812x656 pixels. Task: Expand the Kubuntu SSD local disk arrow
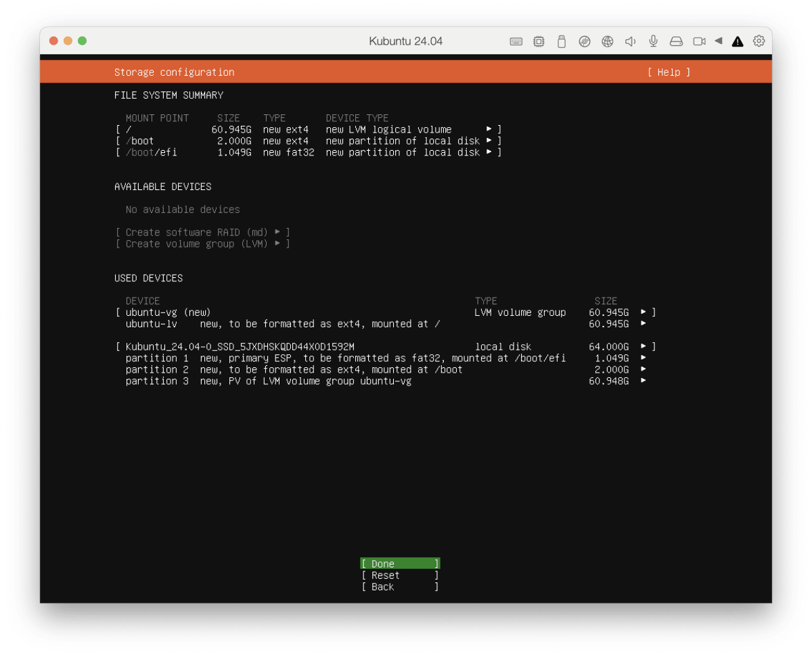pyautogui.click(x=644, y=346)
